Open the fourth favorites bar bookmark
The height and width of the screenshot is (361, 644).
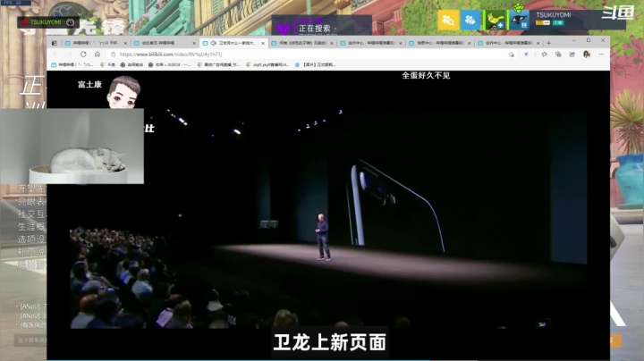coord(169,65)
